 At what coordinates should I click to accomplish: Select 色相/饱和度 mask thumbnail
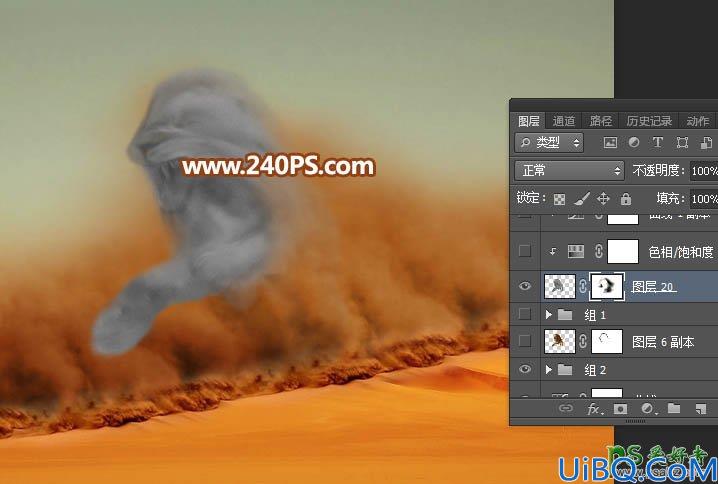pyautogui.click(x=623, y=251)
